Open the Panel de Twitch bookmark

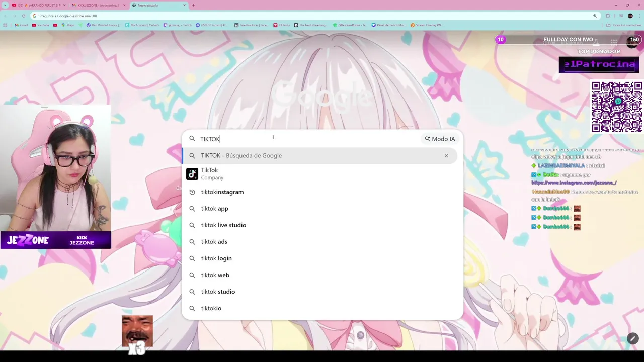[389, 25]
